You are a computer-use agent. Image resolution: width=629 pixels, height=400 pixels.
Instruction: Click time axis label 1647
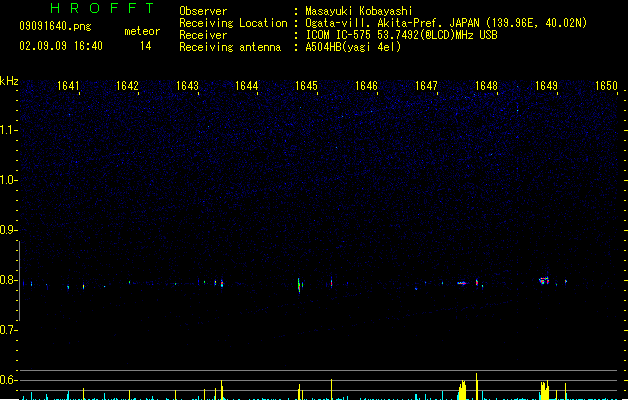click(x=426, y=86)
